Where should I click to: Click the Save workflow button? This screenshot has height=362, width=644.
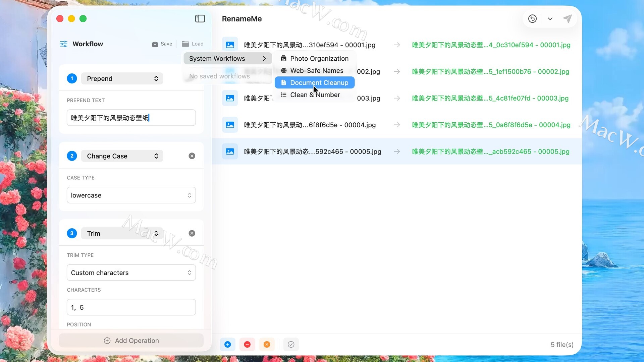tap(162, 44)
